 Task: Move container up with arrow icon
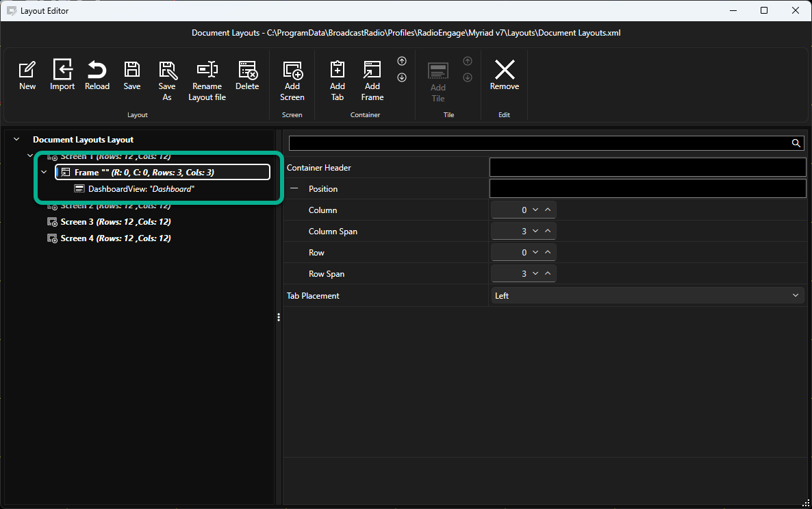coord(402,61)
